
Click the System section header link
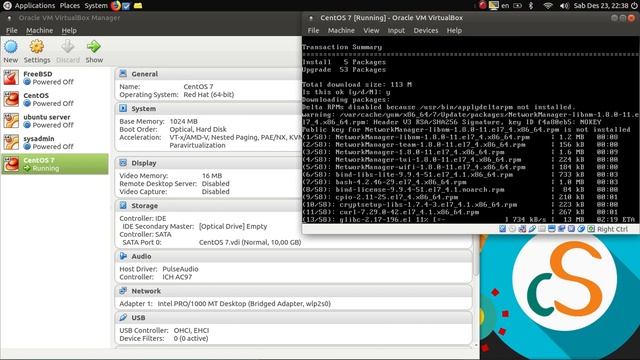click(x=143, y=109)
